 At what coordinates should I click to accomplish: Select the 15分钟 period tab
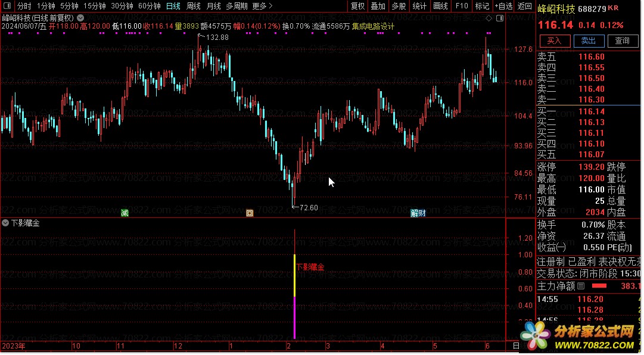pyautogui.click(x=95, y=6)
